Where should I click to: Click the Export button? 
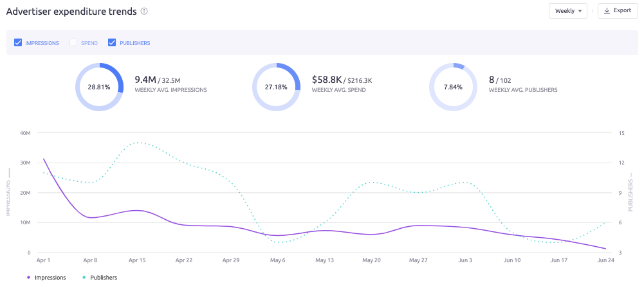tap(617, 11)
